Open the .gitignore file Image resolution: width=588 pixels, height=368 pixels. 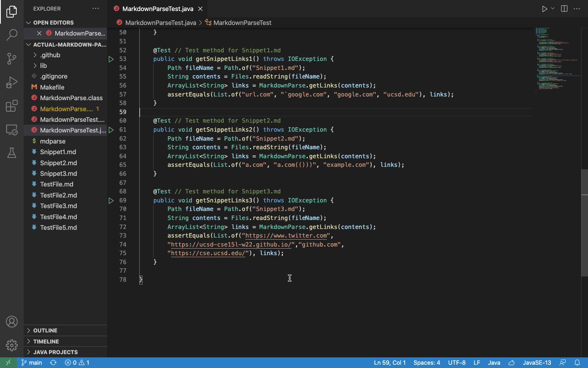tap(65, 76)
